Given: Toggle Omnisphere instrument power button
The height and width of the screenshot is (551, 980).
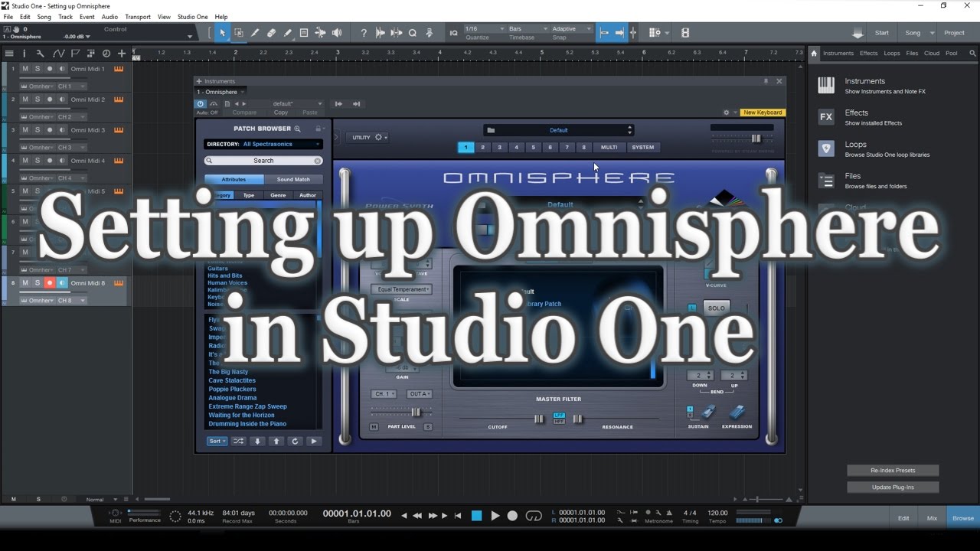Looking at the screenshot, I should (201, 103).
